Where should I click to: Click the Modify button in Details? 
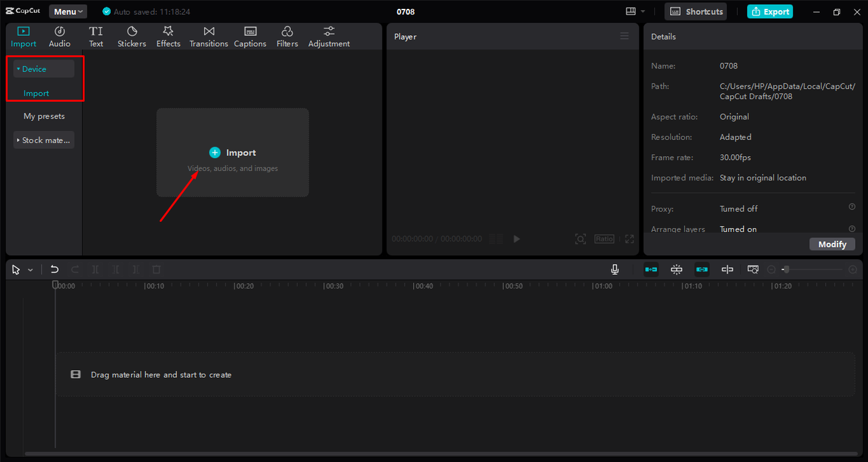point(832,244)
